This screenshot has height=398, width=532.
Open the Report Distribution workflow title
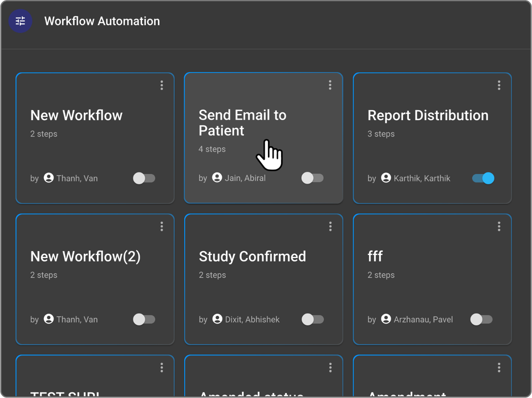pyautogui.click(x=428, y=115)
